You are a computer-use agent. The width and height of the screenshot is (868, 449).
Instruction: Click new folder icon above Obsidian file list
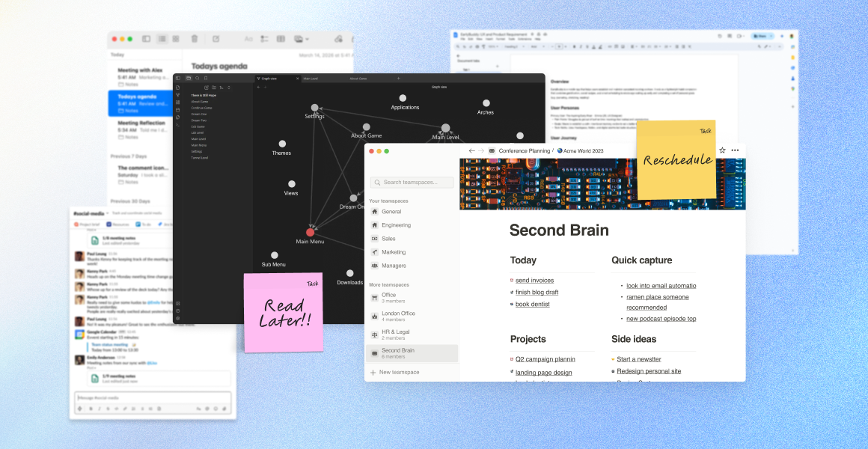tap(214, 88)
